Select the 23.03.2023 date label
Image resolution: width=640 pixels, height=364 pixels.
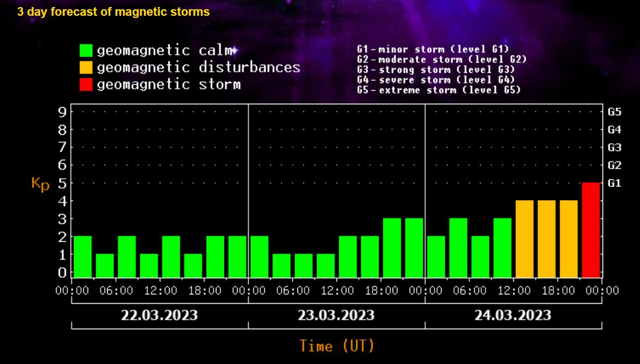[336, 315]
